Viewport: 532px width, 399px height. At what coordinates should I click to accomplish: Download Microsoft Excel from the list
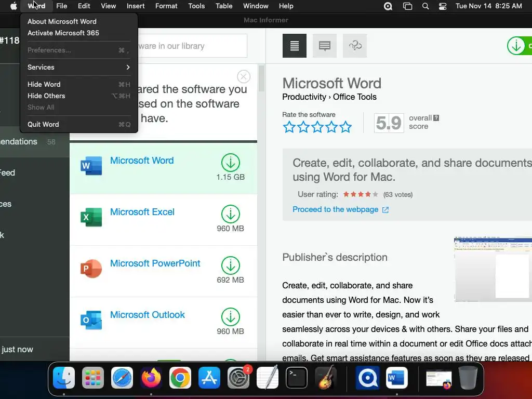point(231,214)
